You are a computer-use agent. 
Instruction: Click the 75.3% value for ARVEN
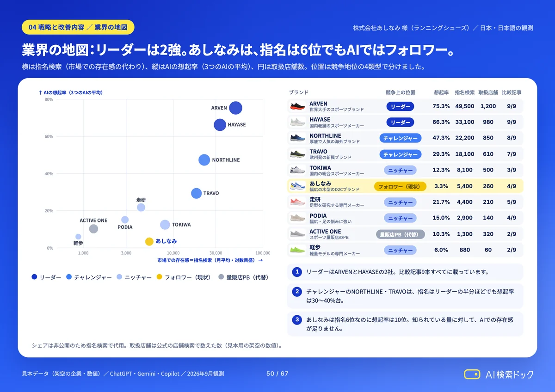coord(441,106)
